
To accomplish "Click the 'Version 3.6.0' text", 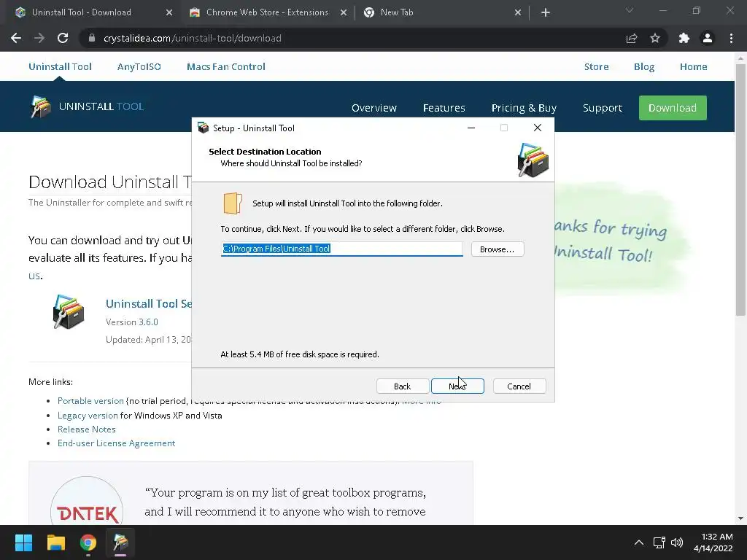I will (x=132, y=322).
